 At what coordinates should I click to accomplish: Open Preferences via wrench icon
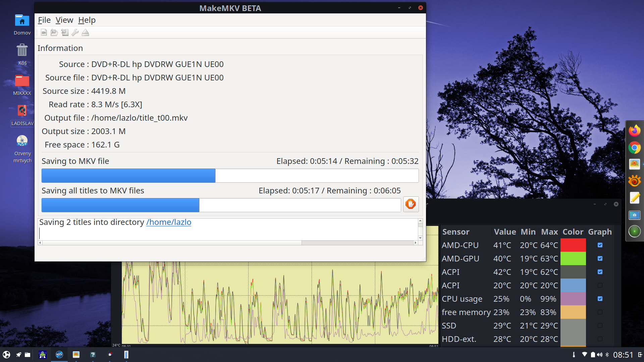tap(75, 33)
